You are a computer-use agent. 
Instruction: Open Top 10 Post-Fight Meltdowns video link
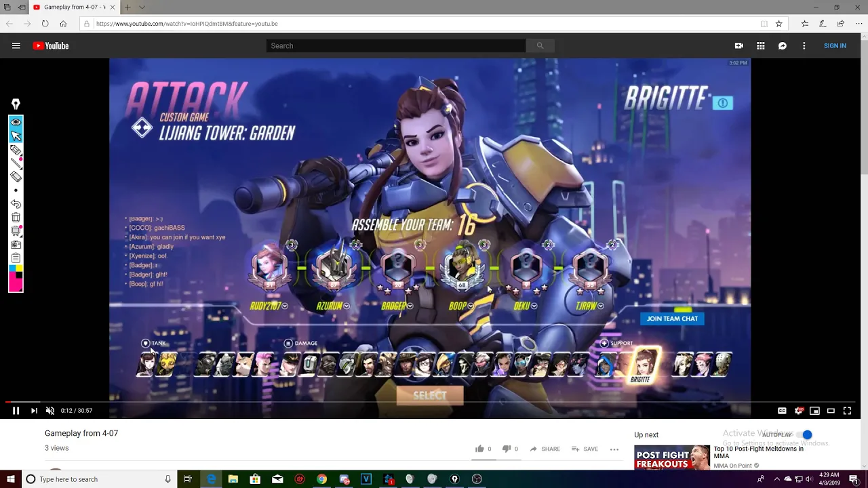point(758,452)
